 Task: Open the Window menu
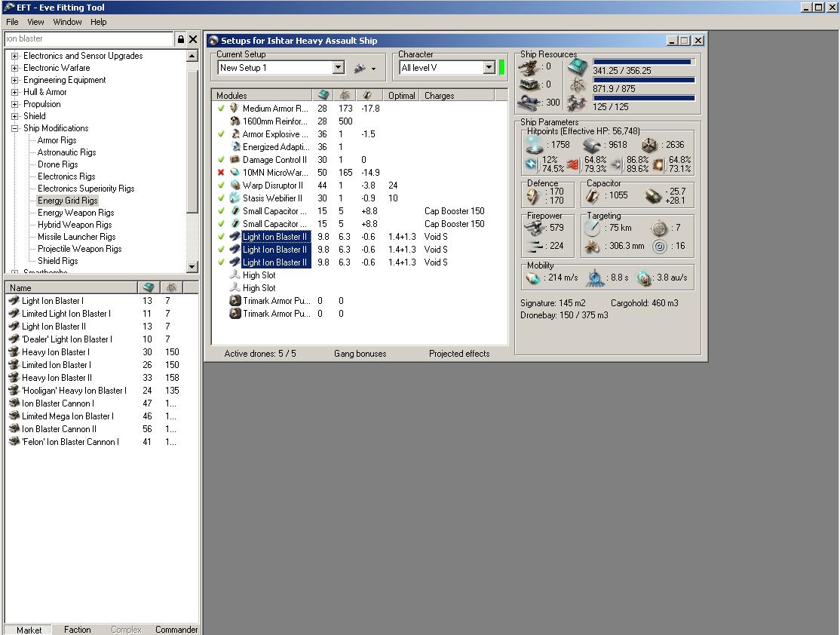coord(68,22)
